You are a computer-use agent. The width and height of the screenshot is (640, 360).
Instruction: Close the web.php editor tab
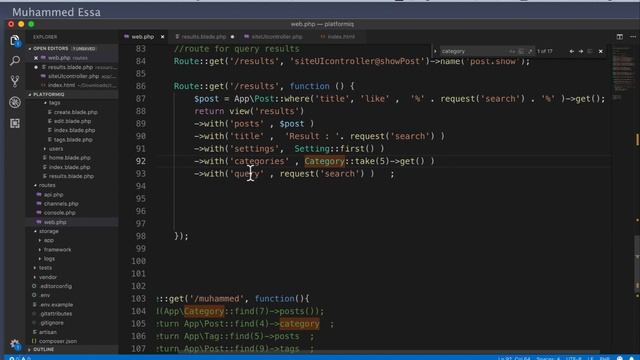tap(162, 37)
